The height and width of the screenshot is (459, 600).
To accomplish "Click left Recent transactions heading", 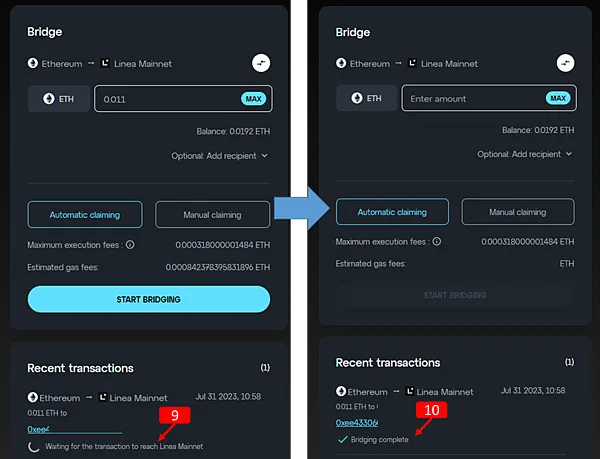I will (x=80, y=368).
